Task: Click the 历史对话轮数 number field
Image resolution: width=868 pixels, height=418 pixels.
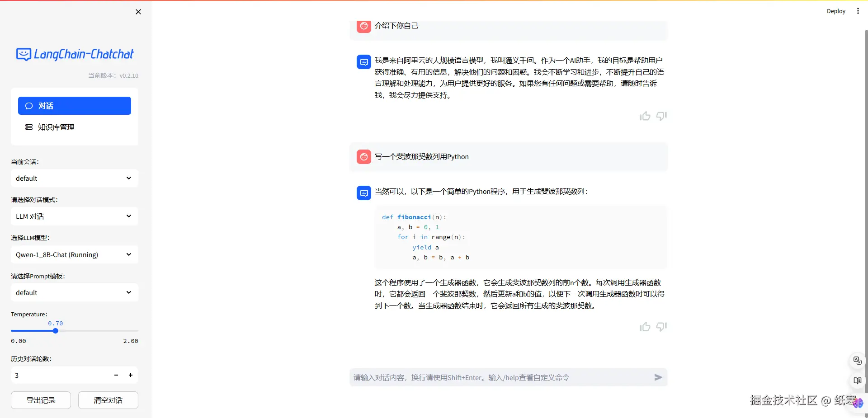Action: (60, 375)
